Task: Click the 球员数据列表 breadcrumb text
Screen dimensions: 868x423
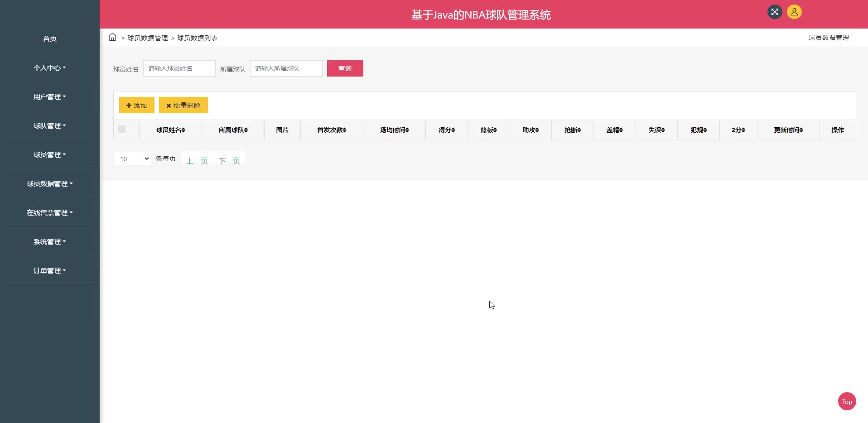Action: click(x=198, y=38)
